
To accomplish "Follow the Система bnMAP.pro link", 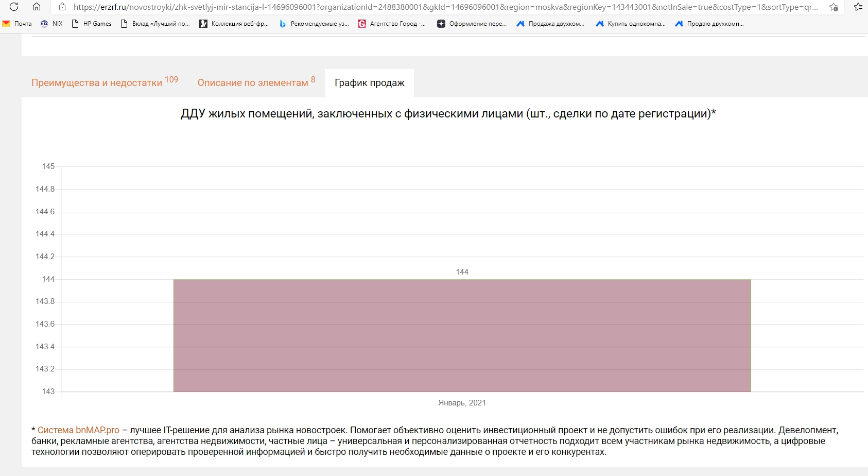I will pyautogui.click(x=78, y=430).
